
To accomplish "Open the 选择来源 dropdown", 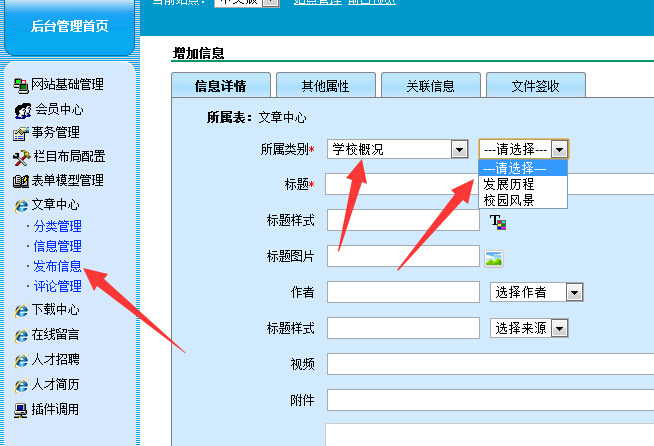I will [559, 328].
